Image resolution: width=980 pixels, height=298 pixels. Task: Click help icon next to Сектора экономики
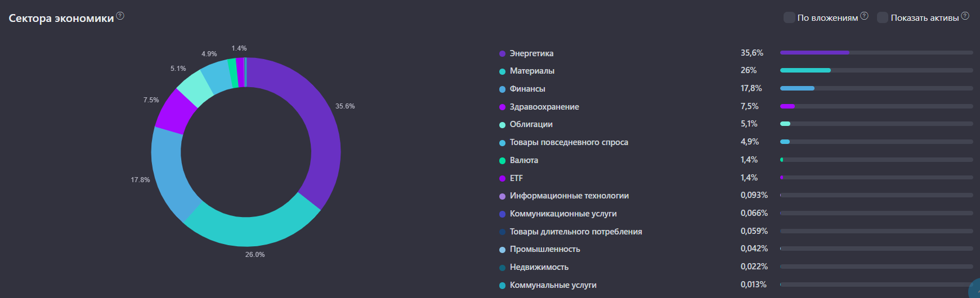coord(120,16)
